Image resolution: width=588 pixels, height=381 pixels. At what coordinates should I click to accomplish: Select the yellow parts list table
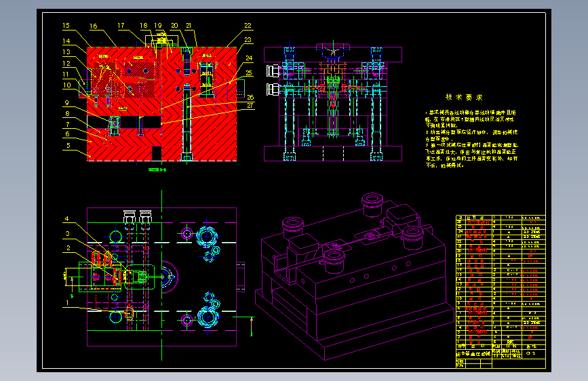(x=501, y=292)
